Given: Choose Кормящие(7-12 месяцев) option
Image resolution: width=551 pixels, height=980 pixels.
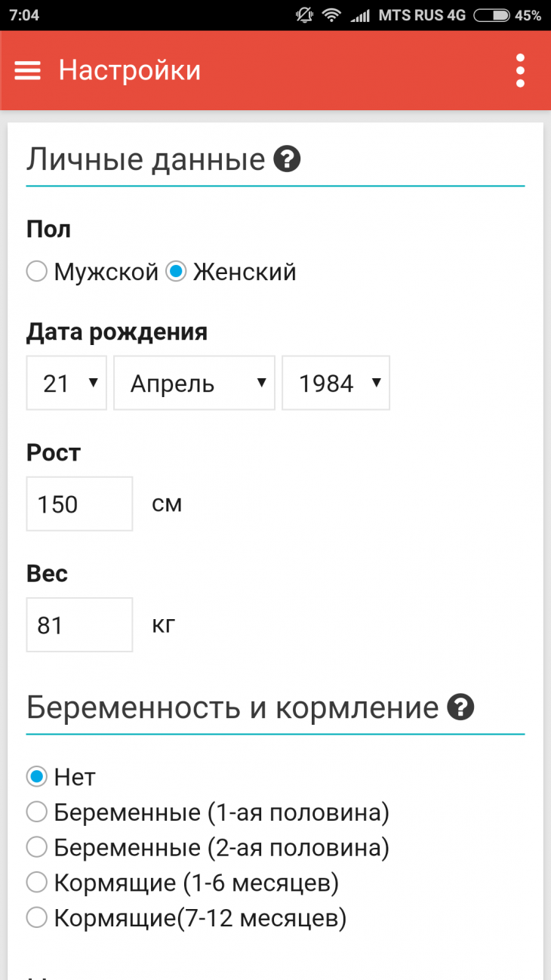Looking at the screenshot, I should [x=37, y=918].
